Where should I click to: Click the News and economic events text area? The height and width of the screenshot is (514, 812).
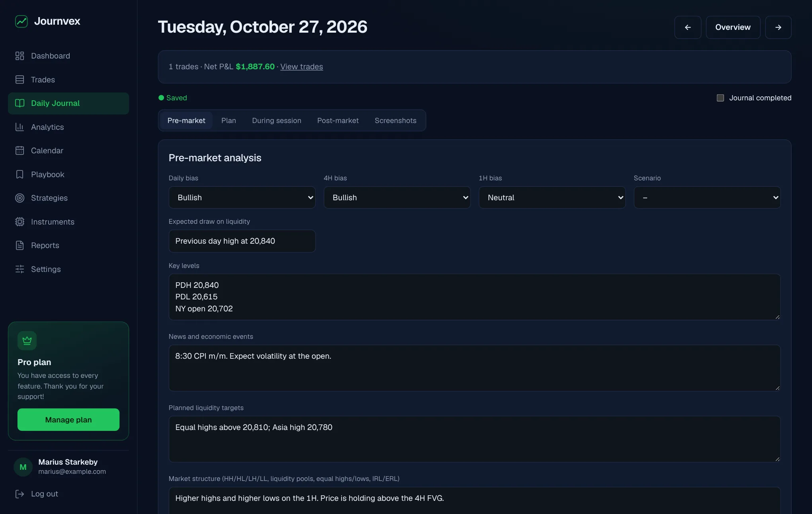pyautogui.click(x=474, y=368)
